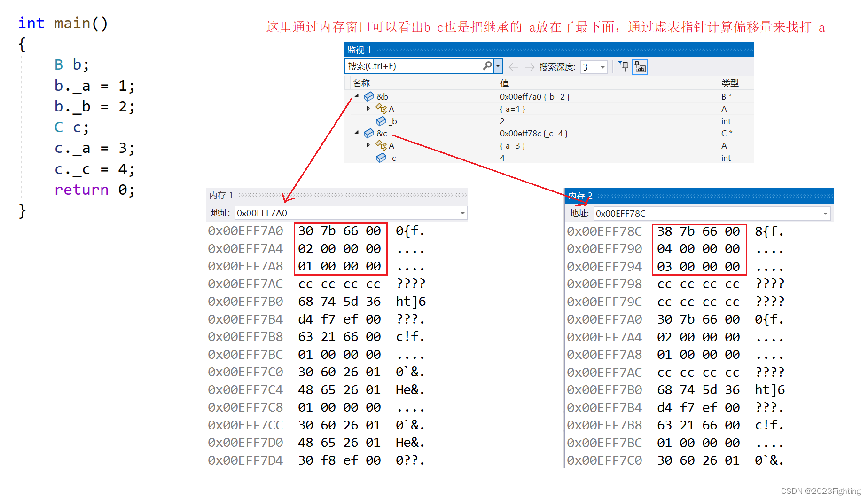868x500 pixels.
Task: Click code line 'b._b = 2;'
Action: click(94, 107)
